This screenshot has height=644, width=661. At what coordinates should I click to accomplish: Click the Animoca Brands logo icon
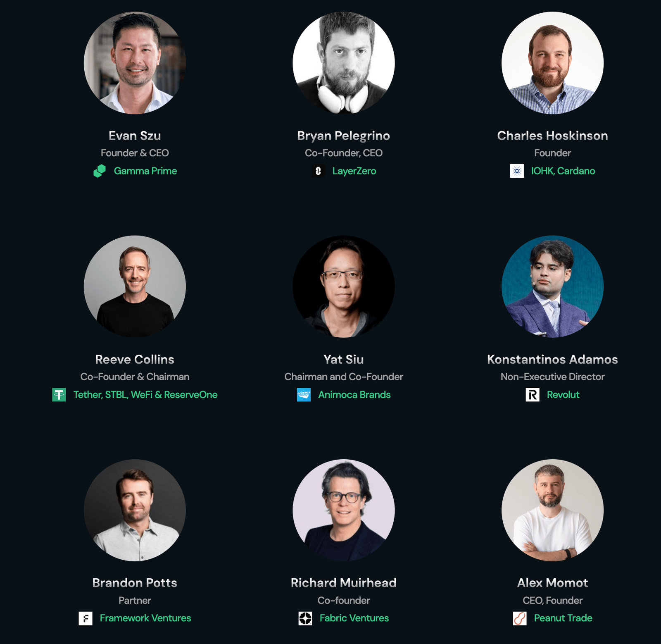304,395
